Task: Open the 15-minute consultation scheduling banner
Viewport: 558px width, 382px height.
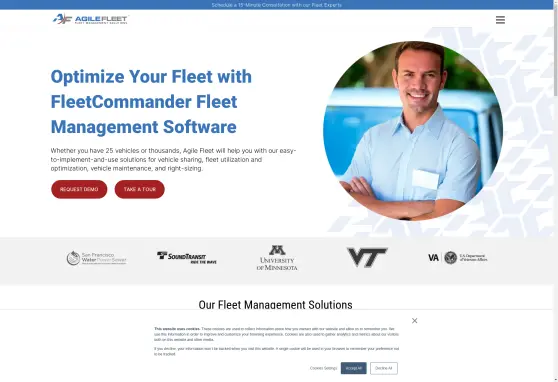Action: tap(277, 5)
